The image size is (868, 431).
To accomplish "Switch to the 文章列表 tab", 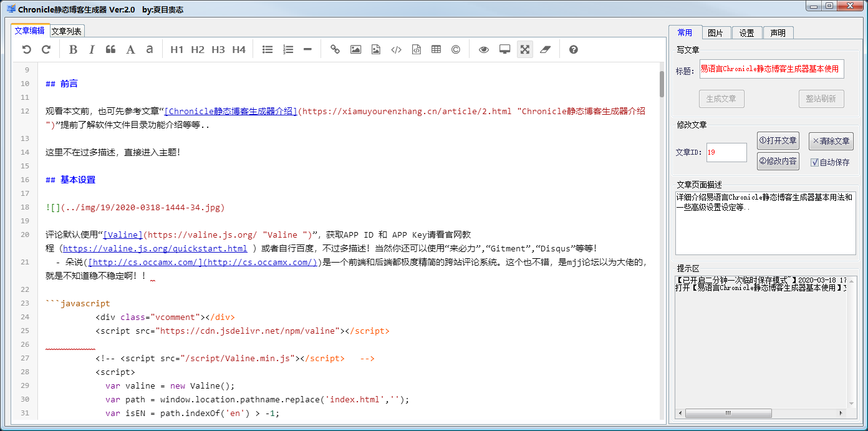I will [x=66, y=31].
